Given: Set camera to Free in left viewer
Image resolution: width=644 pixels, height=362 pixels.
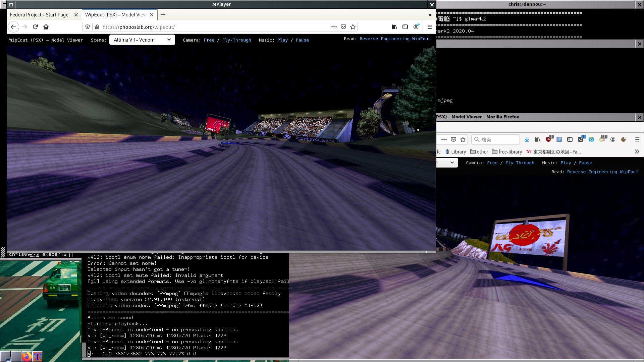Looking at the screenshot, I should click(x=209, y=40).
